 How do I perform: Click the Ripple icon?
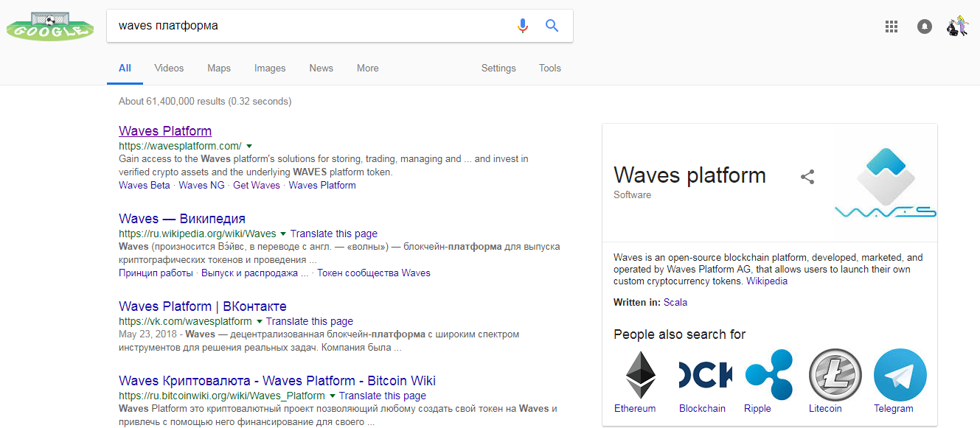(769, 375)
